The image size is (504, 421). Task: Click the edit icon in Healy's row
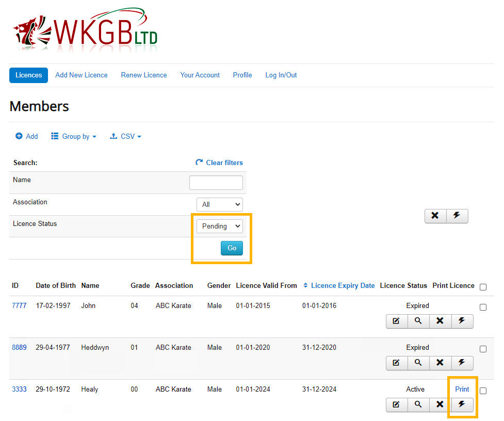[396, 404]
